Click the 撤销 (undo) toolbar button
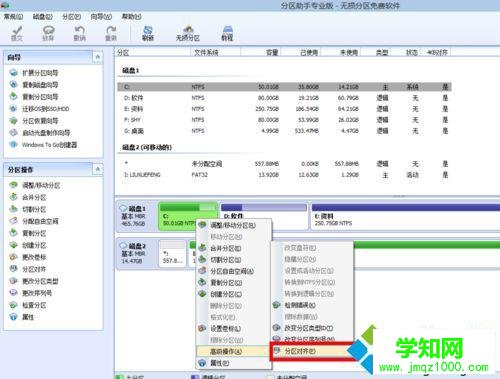 pos(79,33)
